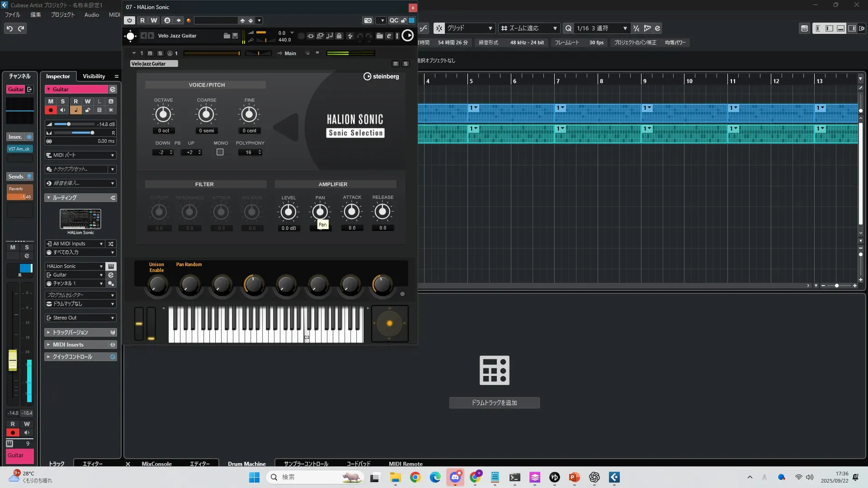Enable record on the Guitar track inspector
This screenshot has width=868, height=488.
point(51,110)
